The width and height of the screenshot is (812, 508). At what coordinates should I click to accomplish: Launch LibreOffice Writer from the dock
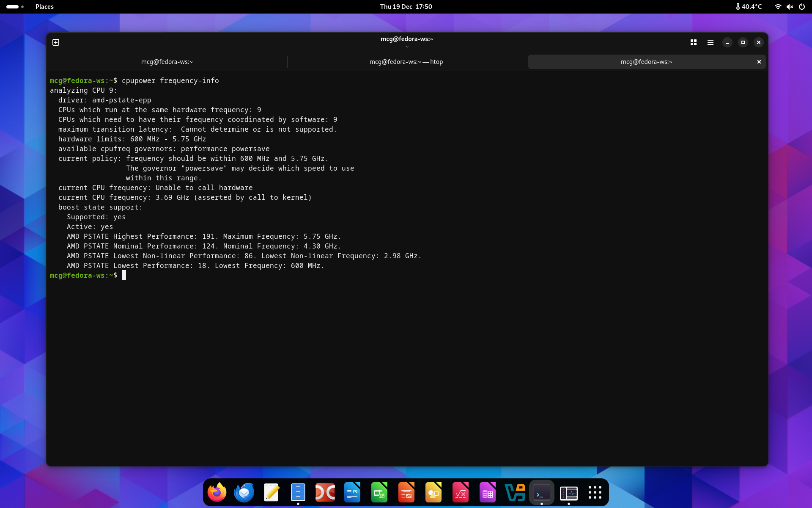coord(352,492)
